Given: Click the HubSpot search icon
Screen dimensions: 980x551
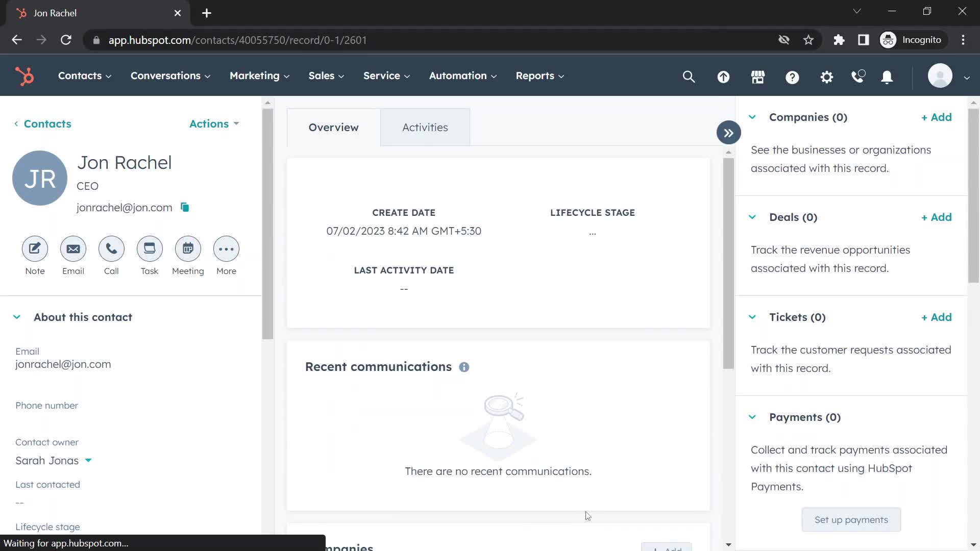Looking at the screenshot, I should coord(689,76).
